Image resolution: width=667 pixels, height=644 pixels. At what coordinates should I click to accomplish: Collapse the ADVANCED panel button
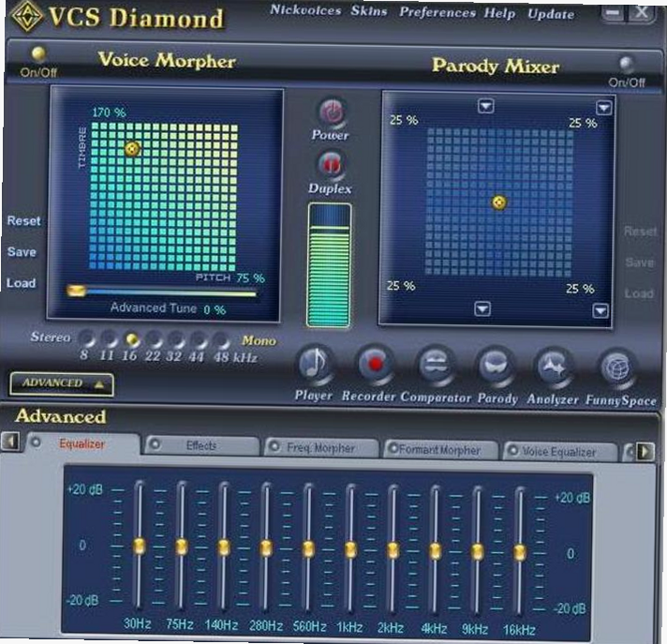[62, 384]
